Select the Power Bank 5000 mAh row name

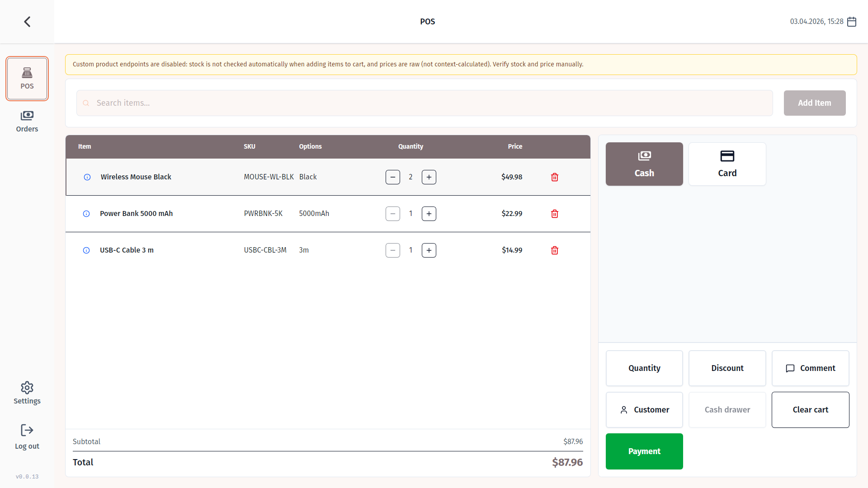pyautogui.click(x=136, y=214)
